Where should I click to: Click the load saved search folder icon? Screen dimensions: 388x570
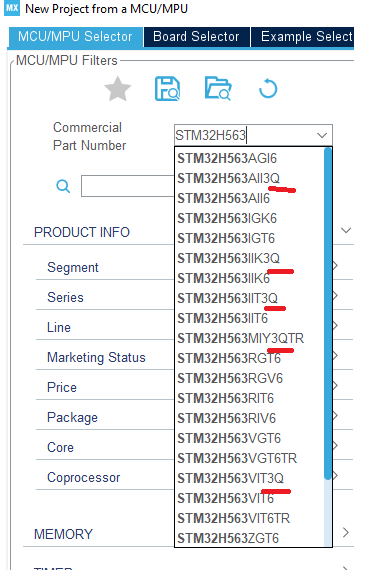(x=218, y=88)
